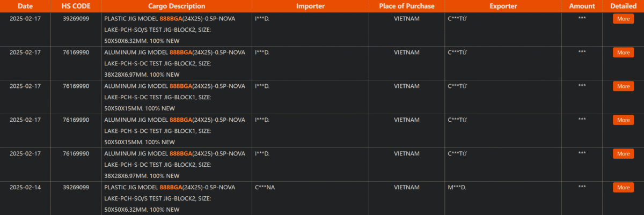Select the Cargo Description column header
The width and height of the screenshot is (644, 215).
tap(177, 6)
